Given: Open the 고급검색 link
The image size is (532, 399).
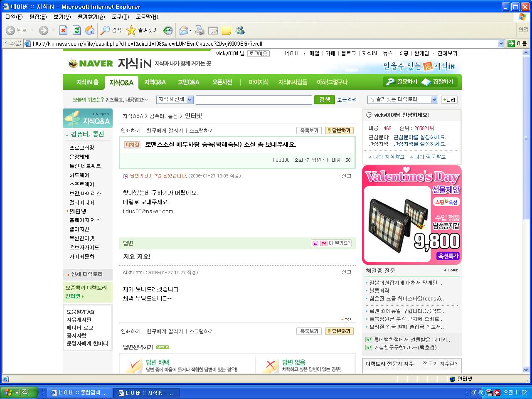Looking at the screenshot, I should (x=347, y=100).
